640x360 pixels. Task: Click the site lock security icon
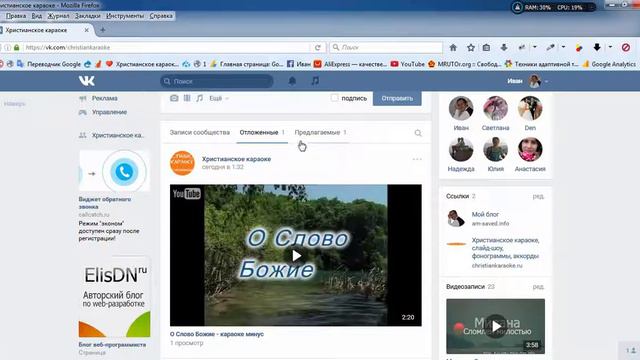pos(17,47)
